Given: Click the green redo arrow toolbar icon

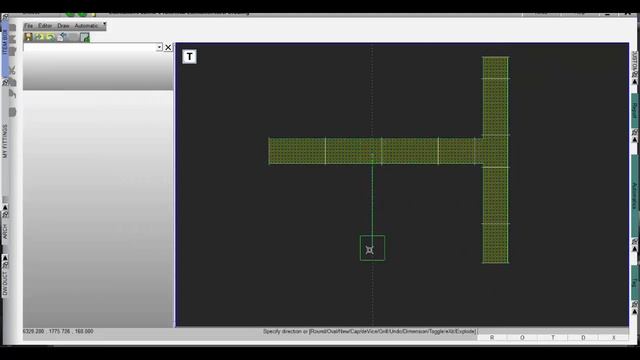Looking at the screenshot, I should (x=39, y=38).
